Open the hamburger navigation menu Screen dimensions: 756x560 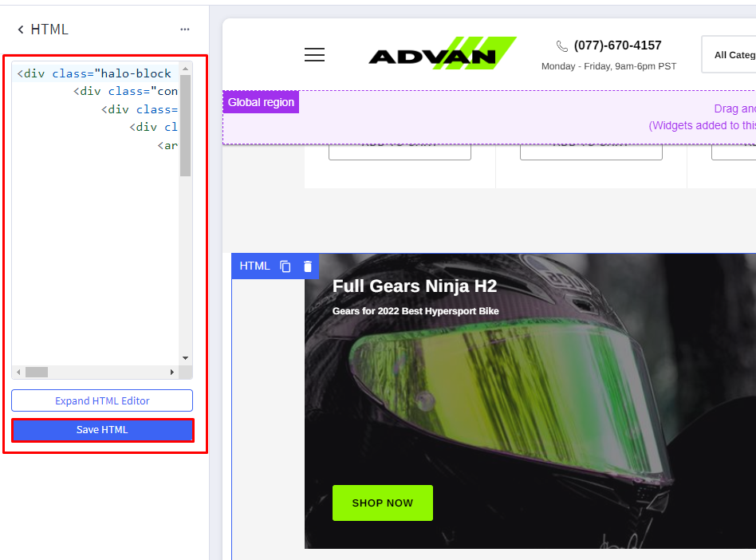point(314,54)
